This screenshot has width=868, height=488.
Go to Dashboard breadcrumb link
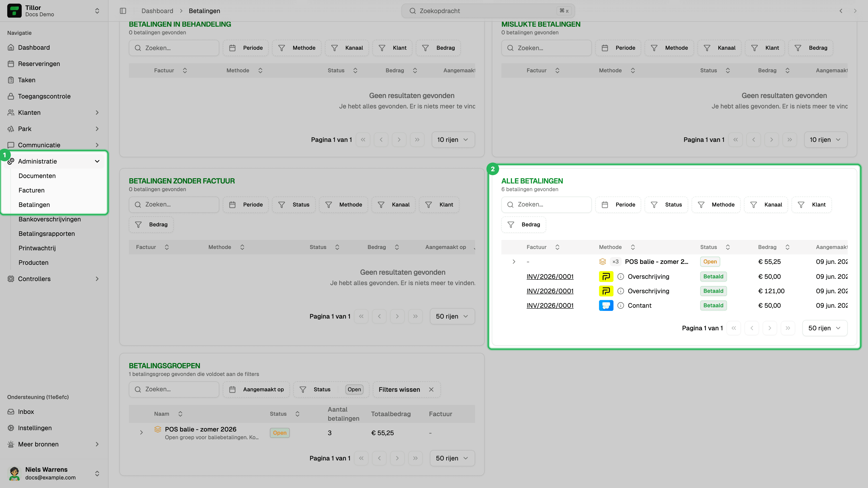tap(157, 11)
